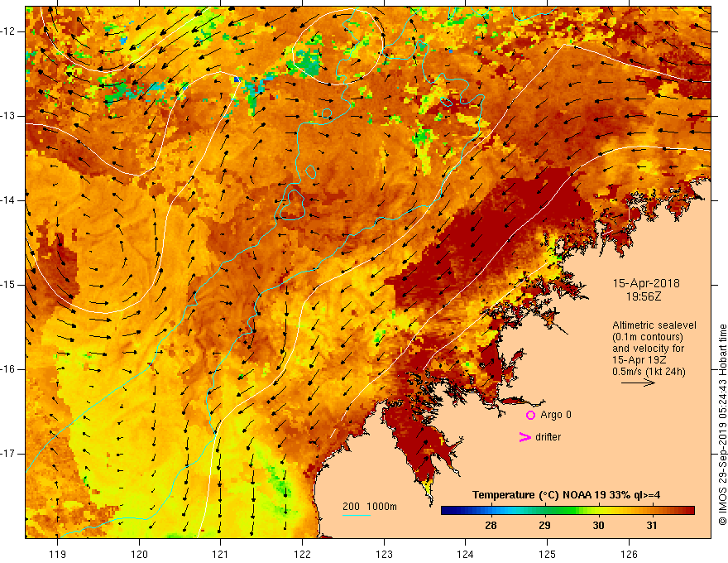Click longitude axis label 124

pos(466,554)
